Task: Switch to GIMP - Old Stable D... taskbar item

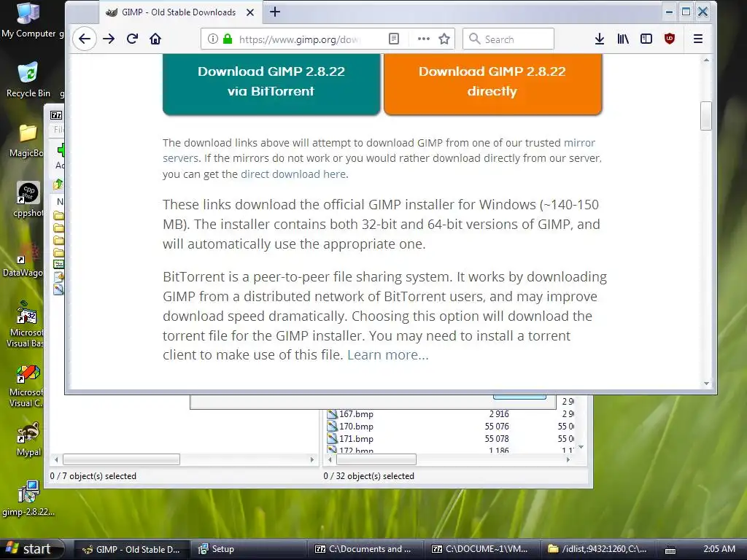Action: [133, 550]
